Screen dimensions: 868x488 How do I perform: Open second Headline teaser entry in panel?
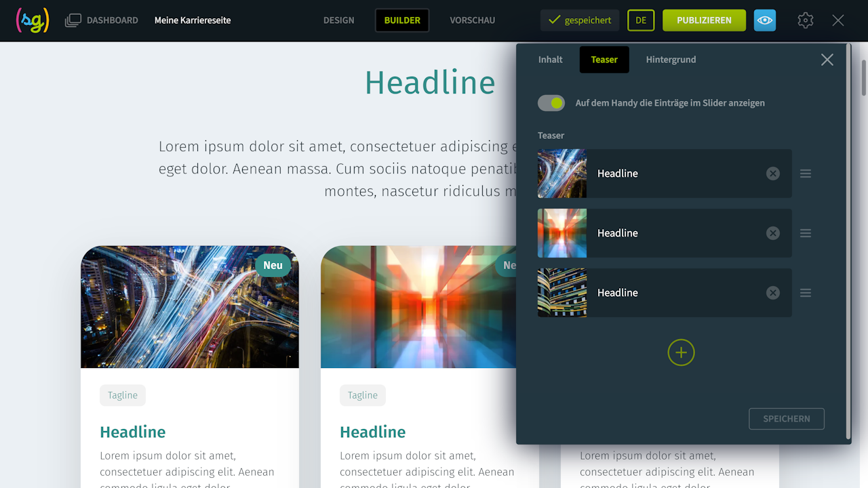(x=665, y=233)
